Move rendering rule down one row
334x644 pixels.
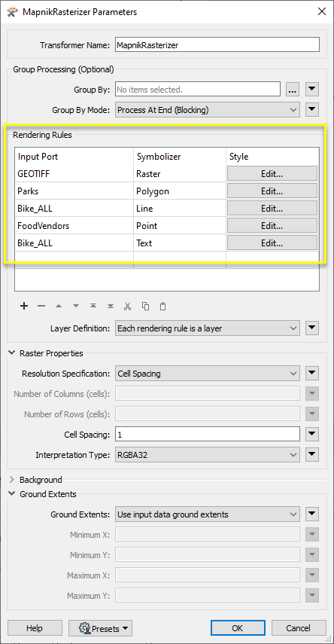75,306
